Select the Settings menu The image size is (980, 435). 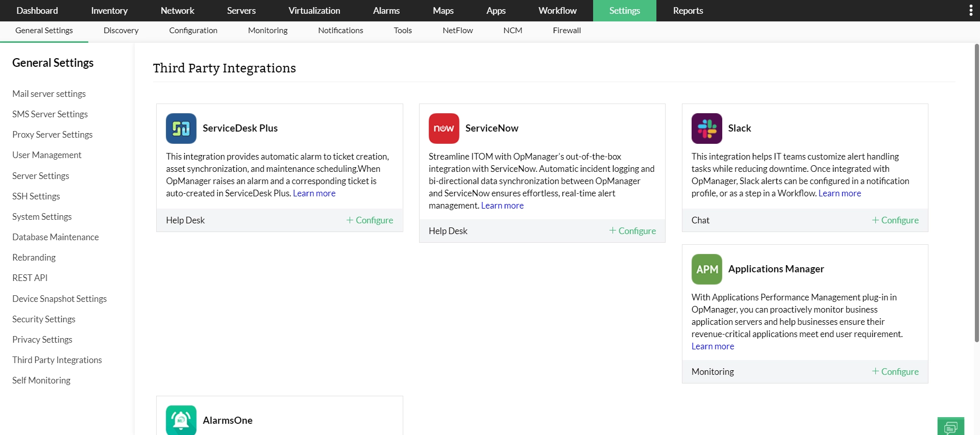coord(625,11)
